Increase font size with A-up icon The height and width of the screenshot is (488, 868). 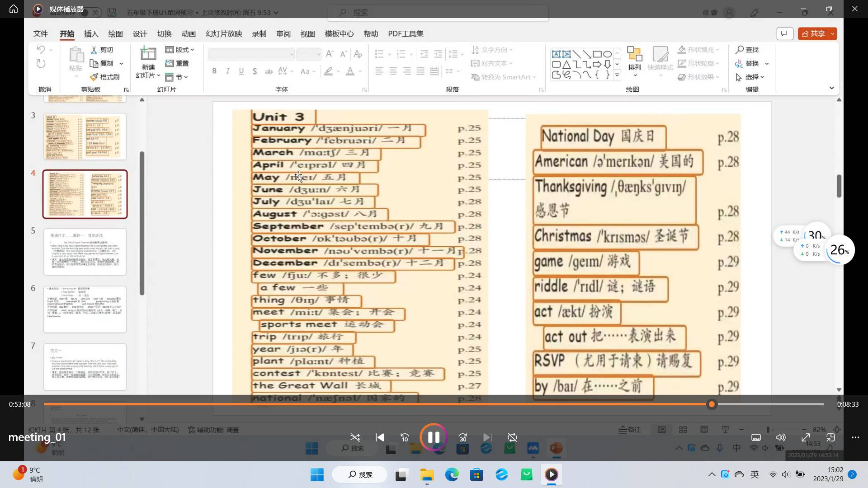tap(330, 54)
